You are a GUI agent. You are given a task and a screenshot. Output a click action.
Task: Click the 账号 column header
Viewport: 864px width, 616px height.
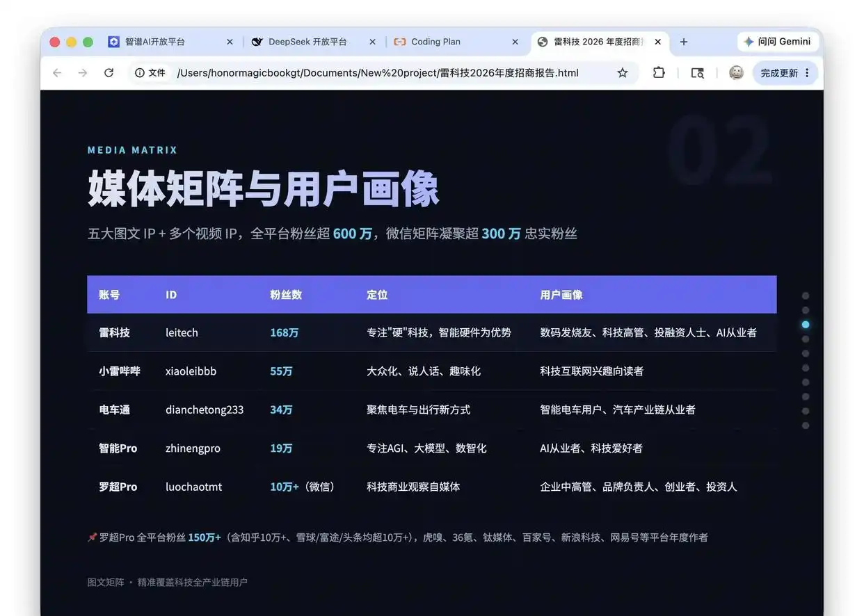point(109,295)
